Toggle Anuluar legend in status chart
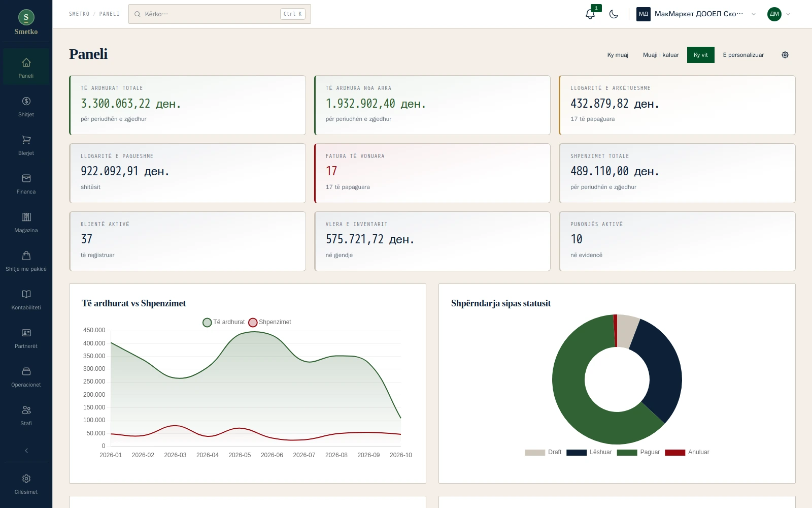The image size is (812, 508). pyautogui.click(x=687, y=452)
